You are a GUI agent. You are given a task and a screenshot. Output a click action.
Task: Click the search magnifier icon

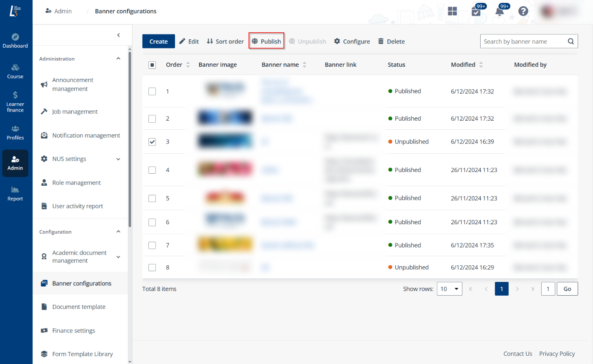pyautogui.click(x=571, y=41)
